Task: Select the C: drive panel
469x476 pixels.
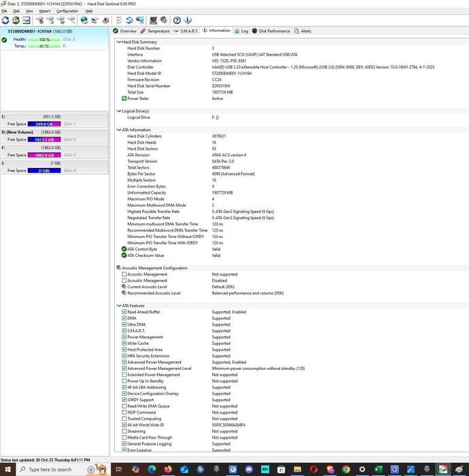Action: [x=54, y=120]
